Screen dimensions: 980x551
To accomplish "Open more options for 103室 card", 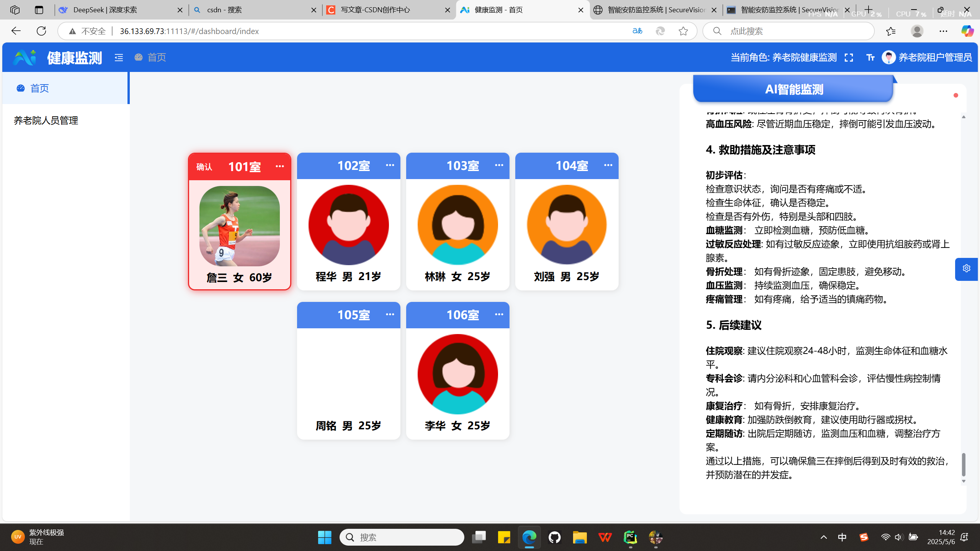I will pyautogui.click(x=499, y=165).
